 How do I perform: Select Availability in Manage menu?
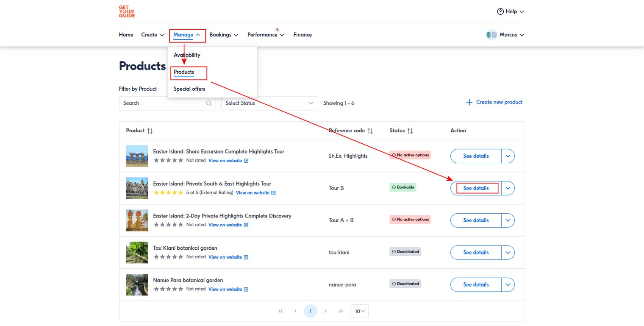pyautogui.click(x=187, y=55)
